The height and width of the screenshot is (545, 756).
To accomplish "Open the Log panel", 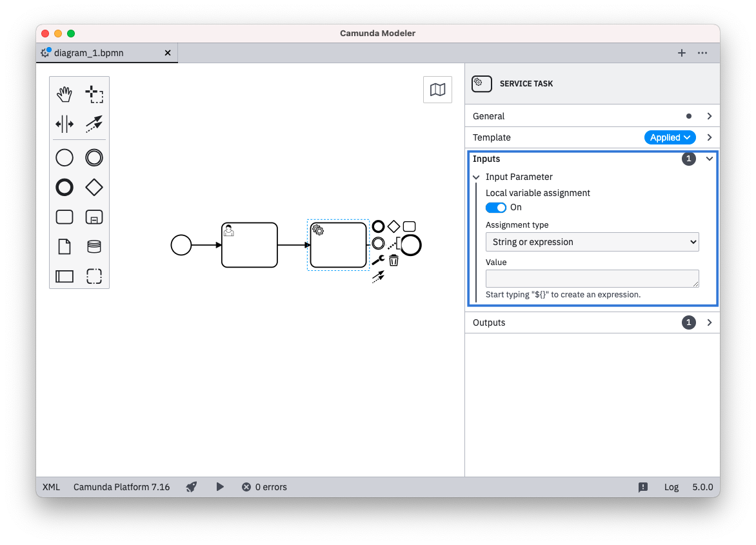I will coord(671,487).
